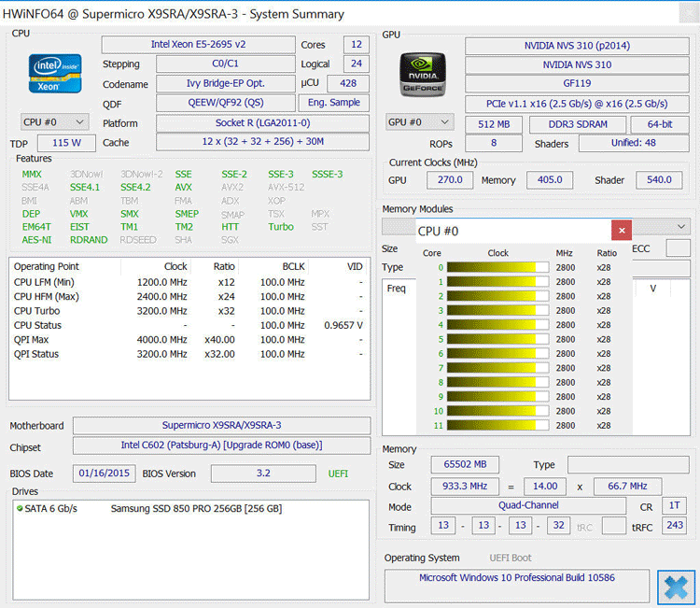Click the tRFC value 243
Viewport: 700px width, 608px height.
point(674,526)
